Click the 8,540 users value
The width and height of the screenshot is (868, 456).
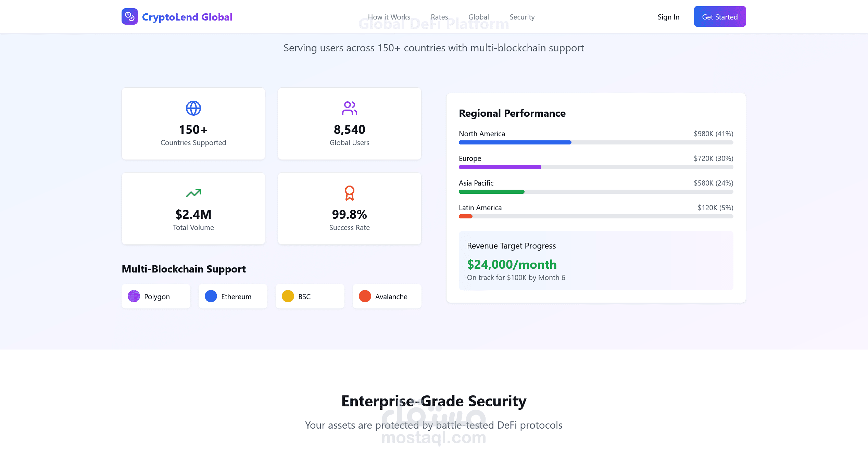350,129
